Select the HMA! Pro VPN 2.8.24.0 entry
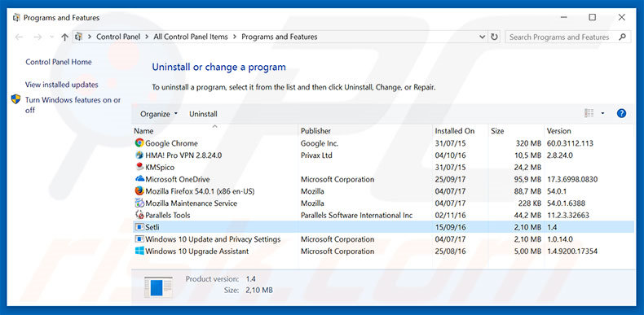Viewport: 644px width, 315px height. point(183,155)
